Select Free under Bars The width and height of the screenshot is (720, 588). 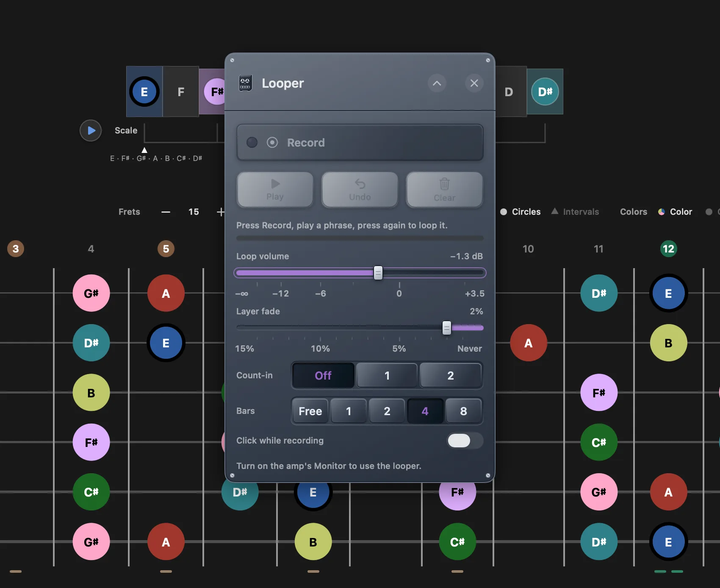(310, 411)
